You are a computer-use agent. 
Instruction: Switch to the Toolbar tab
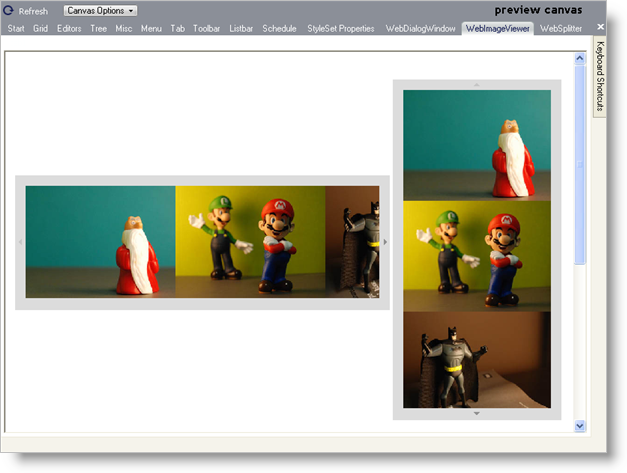(x=206, y=28)
